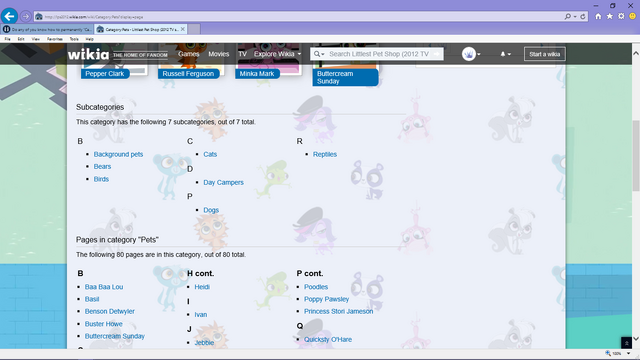Open the Tools menu

point(74,39)
